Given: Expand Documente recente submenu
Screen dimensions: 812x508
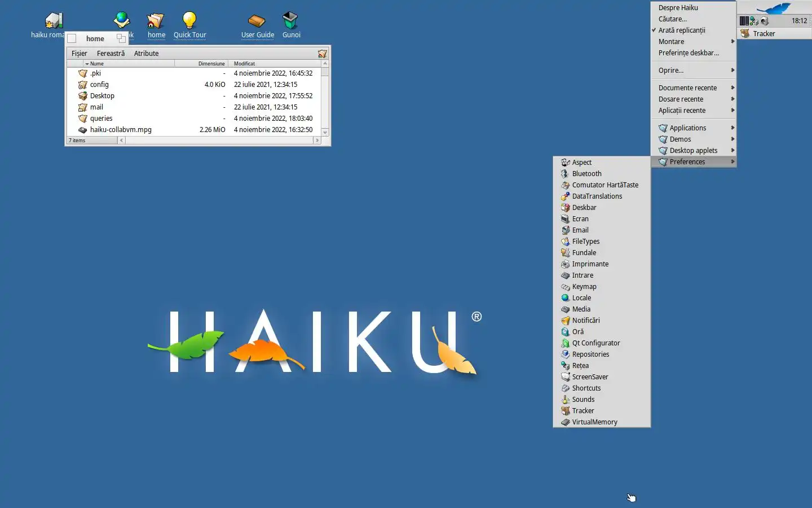Looking at the screenshot, I should [x=694, y=88].
